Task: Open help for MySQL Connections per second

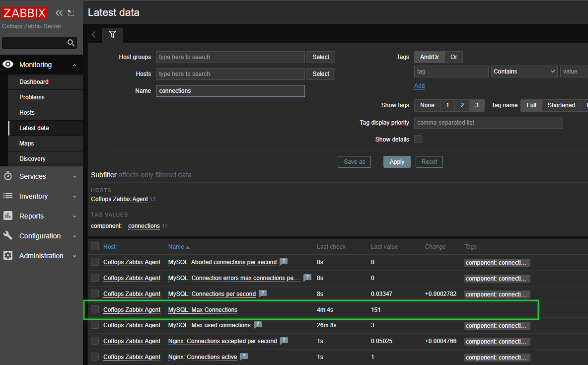Action: pos(262,293)
